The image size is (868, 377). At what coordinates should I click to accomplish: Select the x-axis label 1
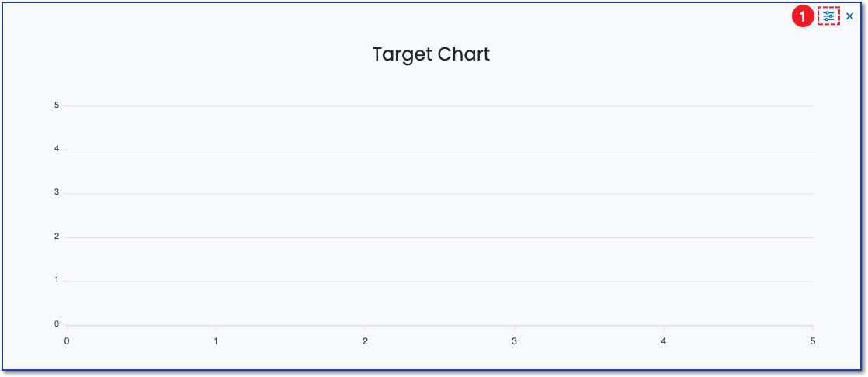(216, 341)
